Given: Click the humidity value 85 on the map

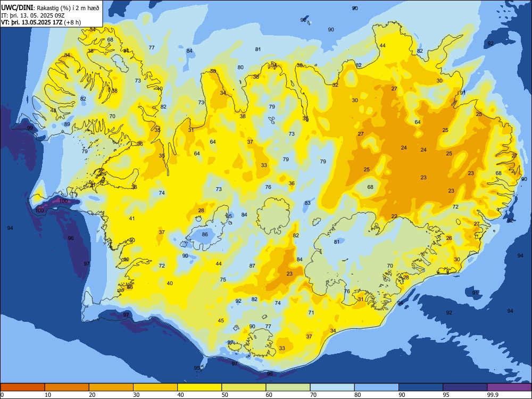Looking at the screenshot, I should tap(229, 216).
